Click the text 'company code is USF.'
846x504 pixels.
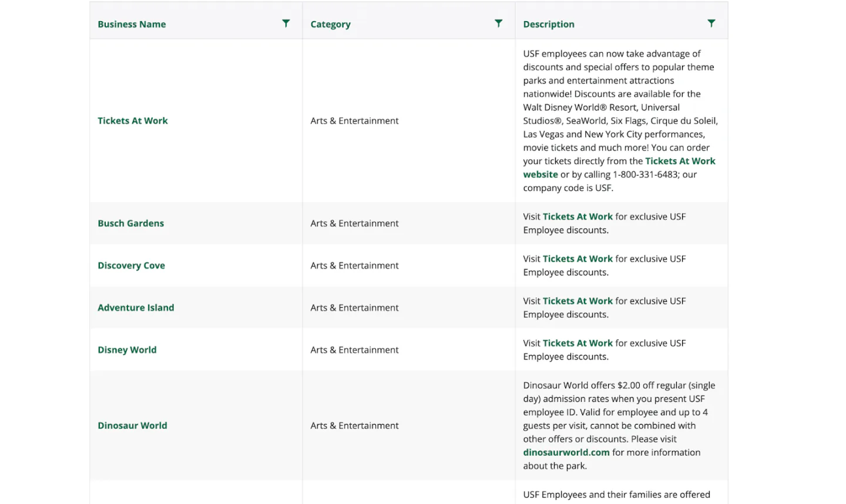pos(568,188)
